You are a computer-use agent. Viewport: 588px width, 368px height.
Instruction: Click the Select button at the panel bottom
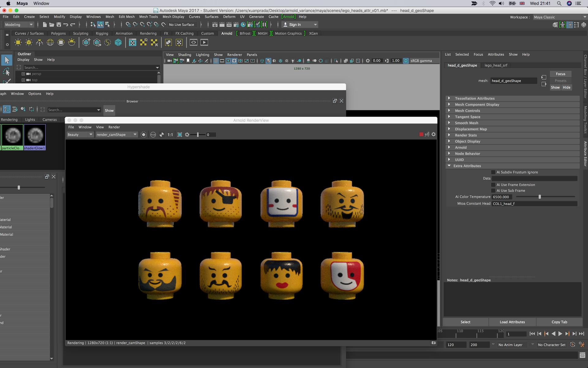click(x=466, y=322)
